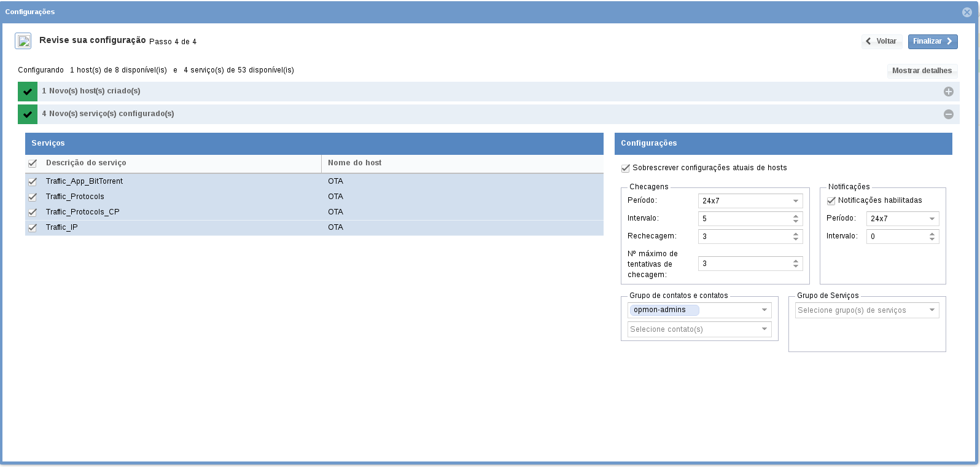The image size is (980, 467).
Task: Click the wizard image icon beside title
Action: [x=23, y=41]
